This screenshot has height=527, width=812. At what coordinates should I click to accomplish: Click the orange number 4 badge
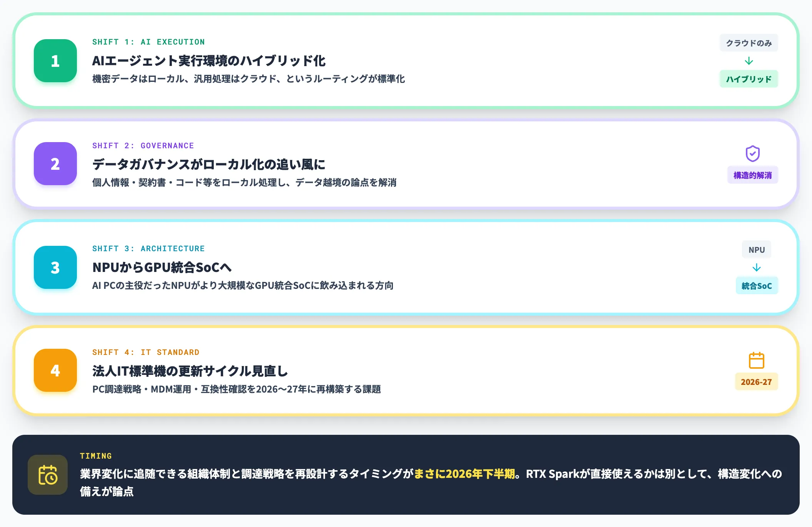pyautogui.click(x=55, y=370)
